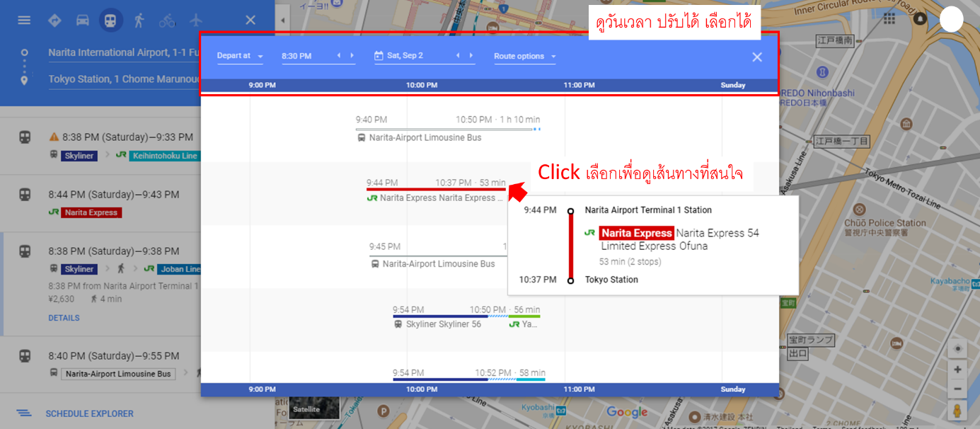The image size is (980, 429).
Task: Select the 9:45 PM Limousine Bus timeline trip
Action: point(439,256)
